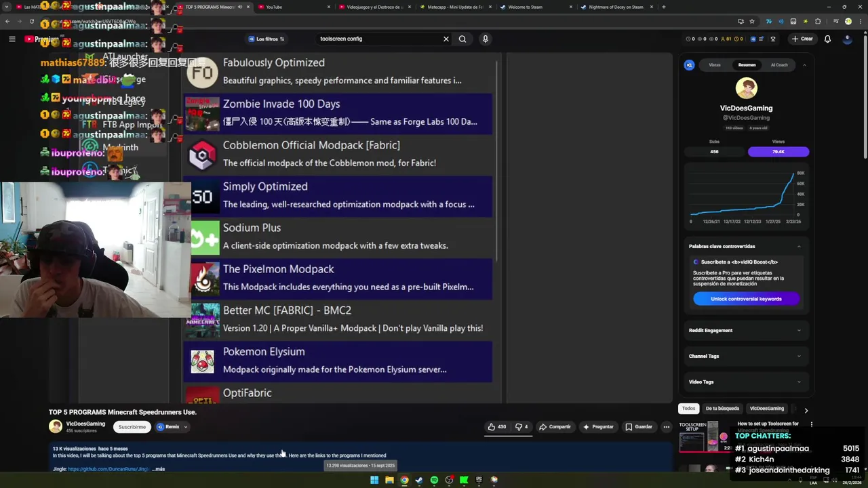Open the 'How to set up Toolscreen' recommended thumbnail
Image resolution: width=868 pixels, height=488 pixels.
tap(703, 436)
